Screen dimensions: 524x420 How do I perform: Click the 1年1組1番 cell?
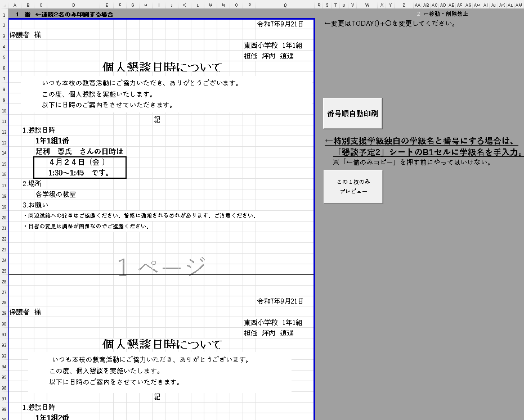[x=52, y=141]
